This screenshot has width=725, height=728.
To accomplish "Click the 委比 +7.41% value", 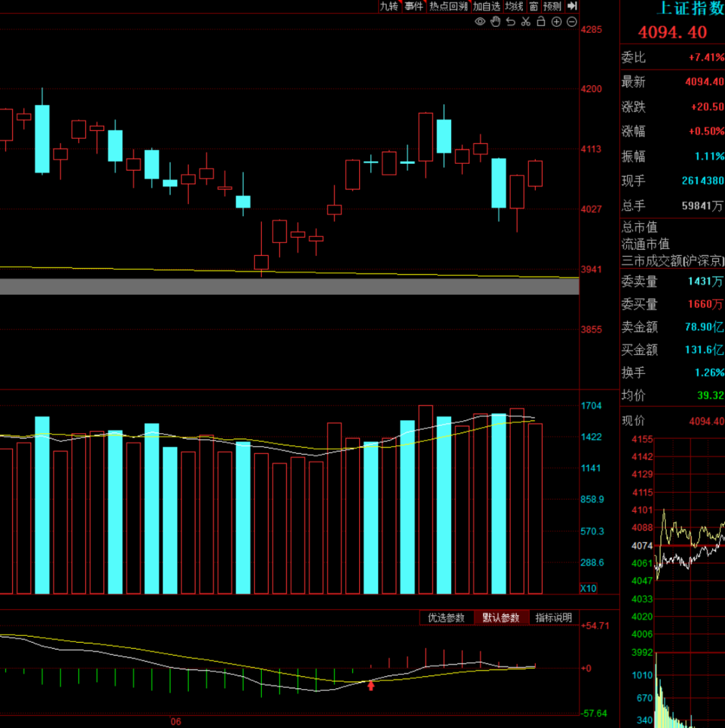I will pos(706,58).
